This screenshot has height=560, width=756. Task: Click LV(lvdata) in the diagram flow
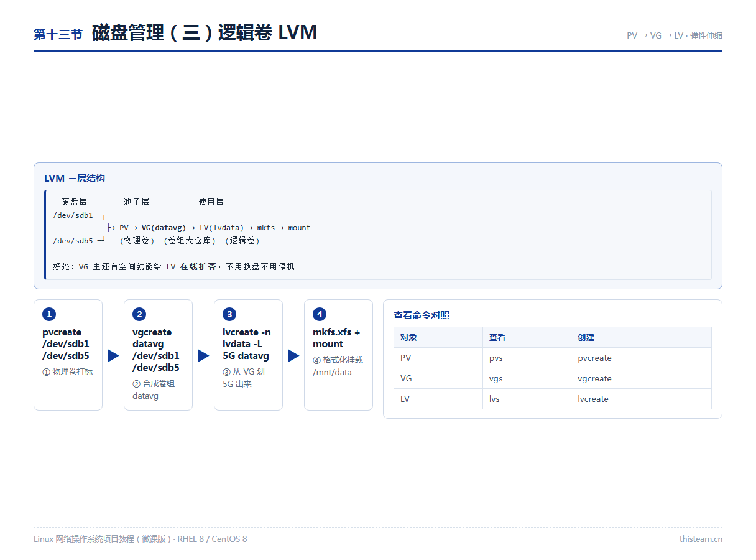[x=221, y=228]
